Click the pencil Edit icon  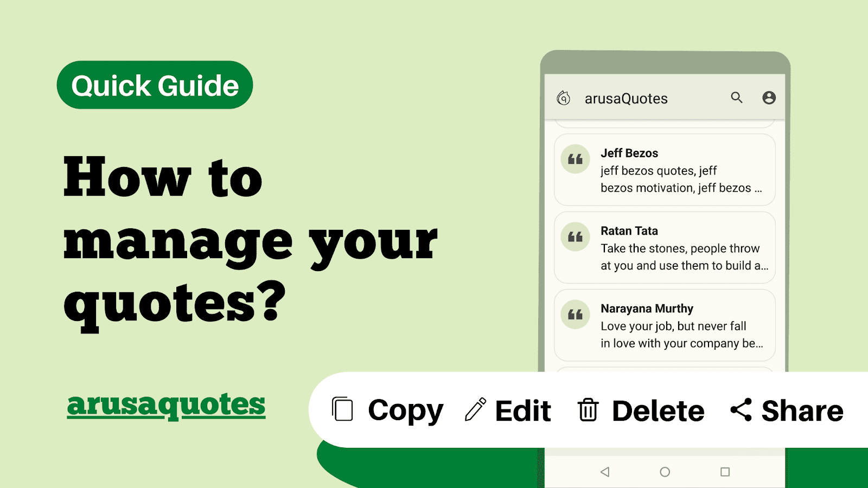coord(475,410)
